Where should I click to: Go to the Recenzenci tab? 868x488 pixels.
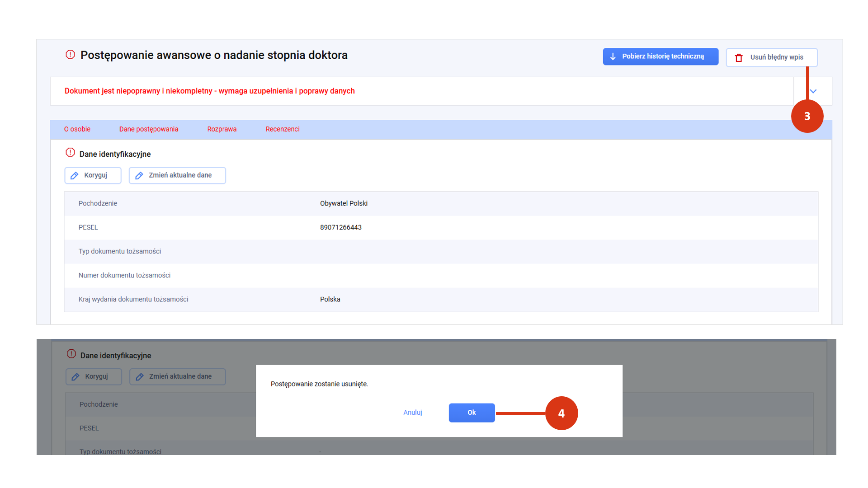[x=283, y=129]
